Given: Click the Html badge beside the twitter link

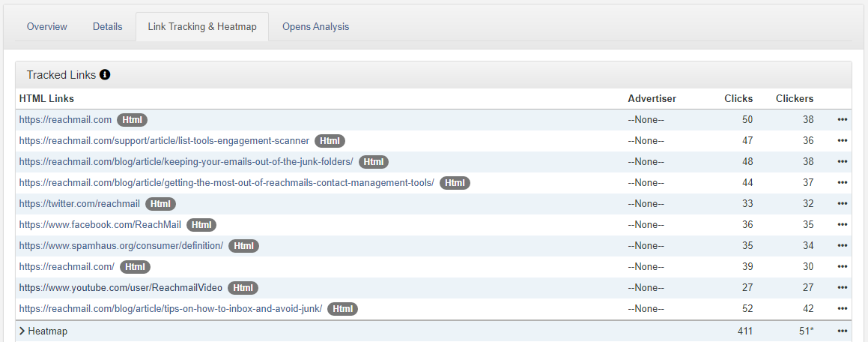Looking at the screenshot, I should tap(160, 204).
